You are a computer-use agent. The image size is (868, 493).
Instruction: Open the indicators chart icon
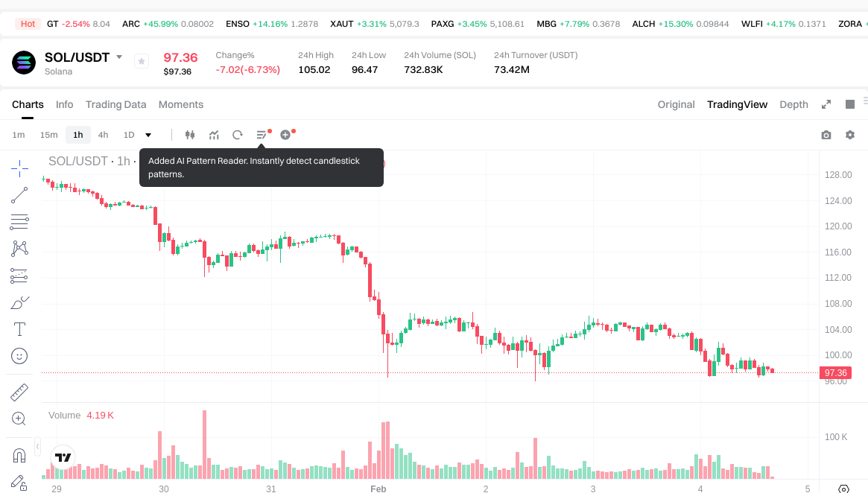[214, 135]
